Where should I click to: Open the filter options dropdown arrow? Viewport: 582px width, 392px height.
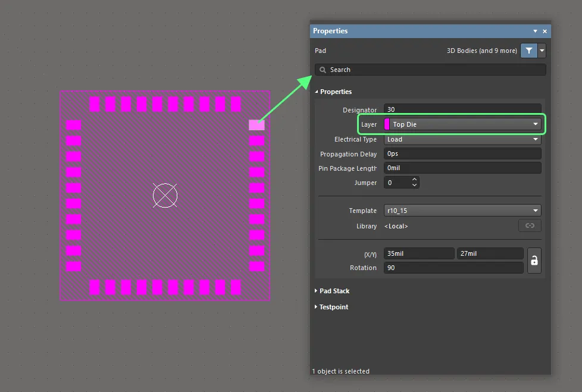542,51
